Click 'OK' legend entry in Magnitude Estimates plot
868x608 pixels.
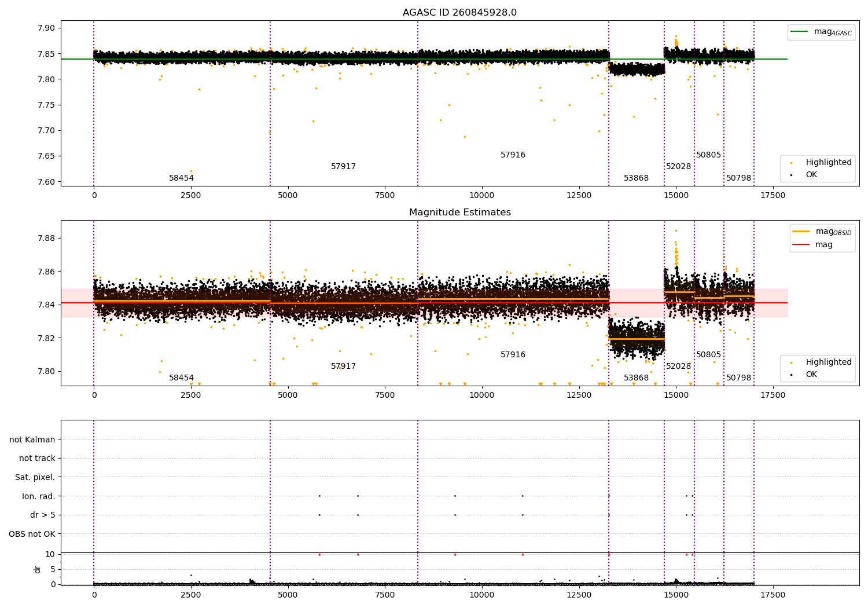click(x=803, y=374)
